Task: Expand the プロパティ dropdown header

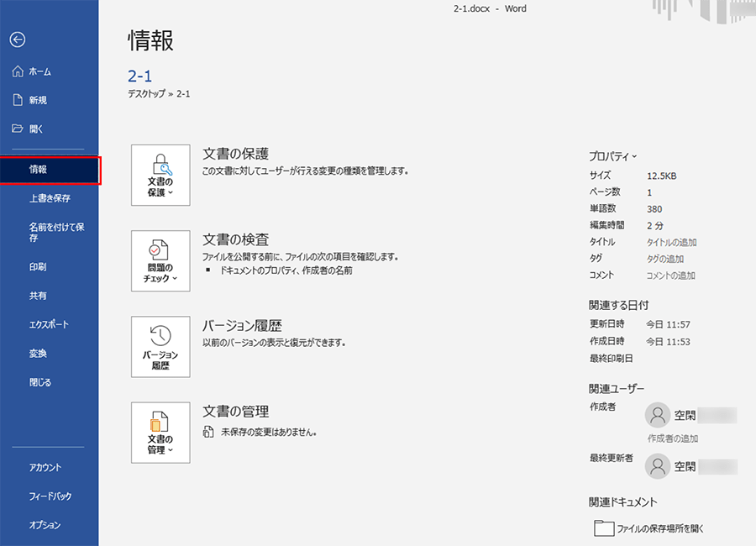Action: 612,156
